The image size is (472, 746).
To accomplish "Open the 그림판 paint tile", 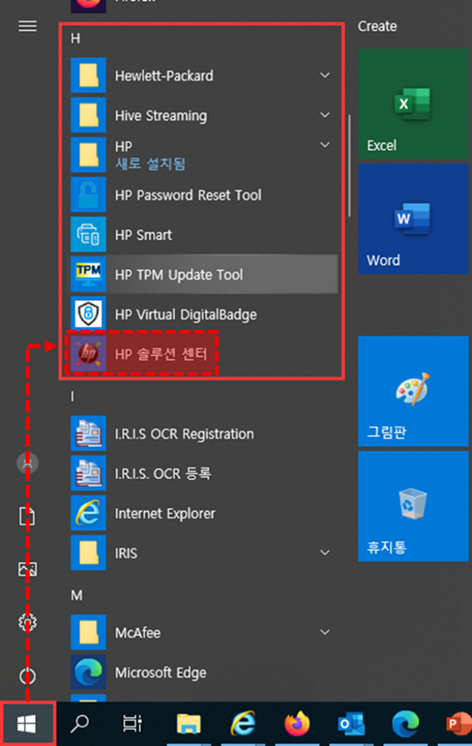I will pyautogui.click(x=413, y=391).
